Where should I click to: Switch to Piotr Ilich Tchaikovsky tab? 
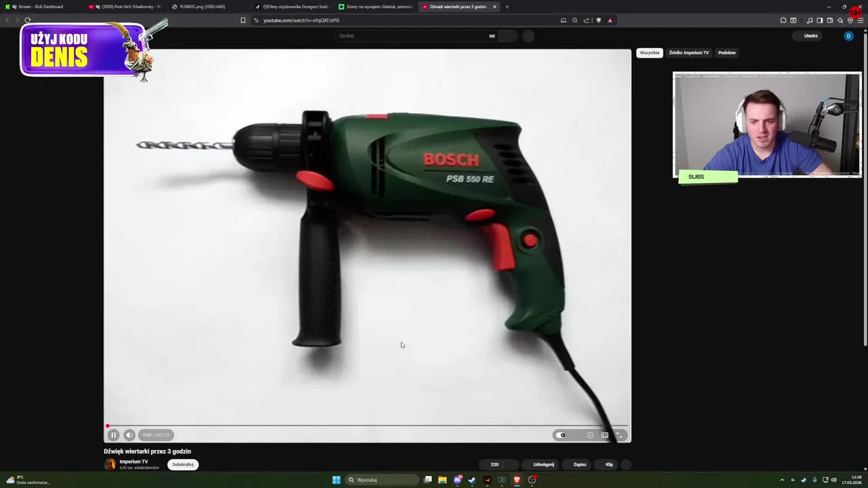(x=125, y=7)
